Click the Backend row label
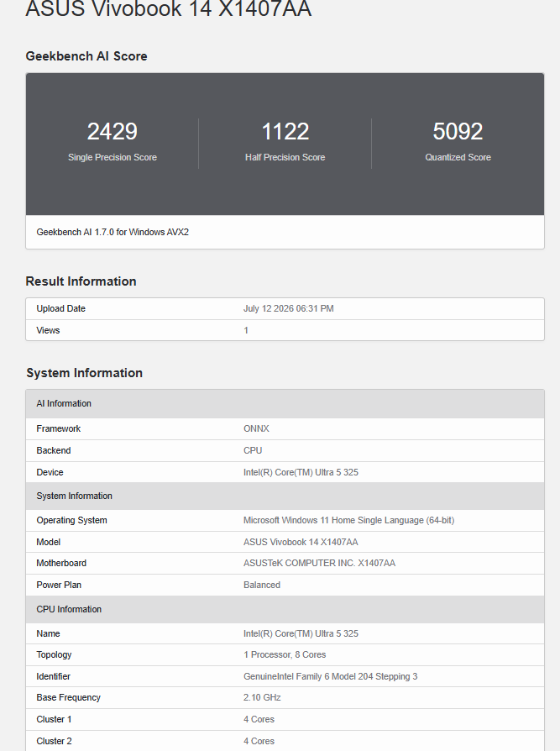This screenshot has width=560, height=751. pos(54,450)
